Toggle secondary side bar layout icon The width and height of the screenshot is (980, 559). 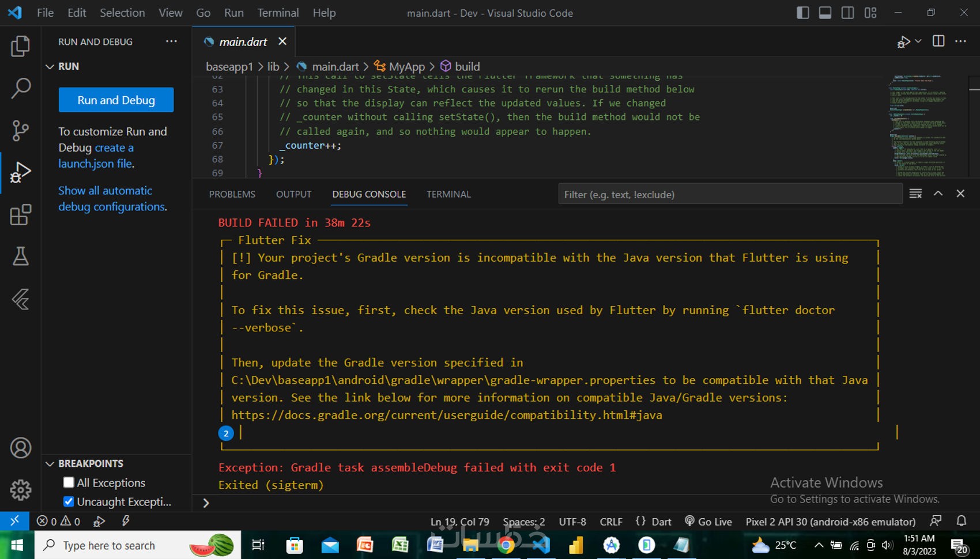pos(847,13)
